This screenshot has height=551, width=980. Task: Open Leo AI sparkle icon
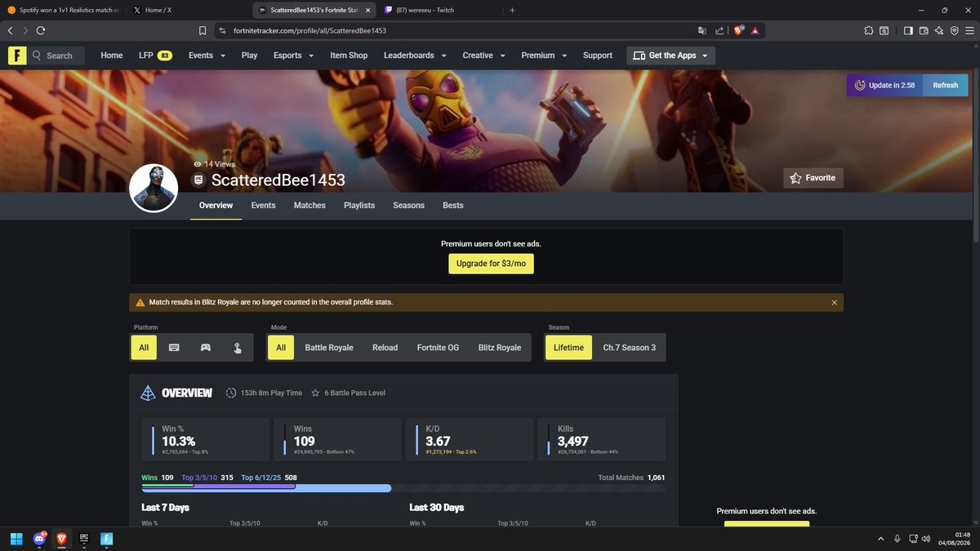[x=939, y=30]
